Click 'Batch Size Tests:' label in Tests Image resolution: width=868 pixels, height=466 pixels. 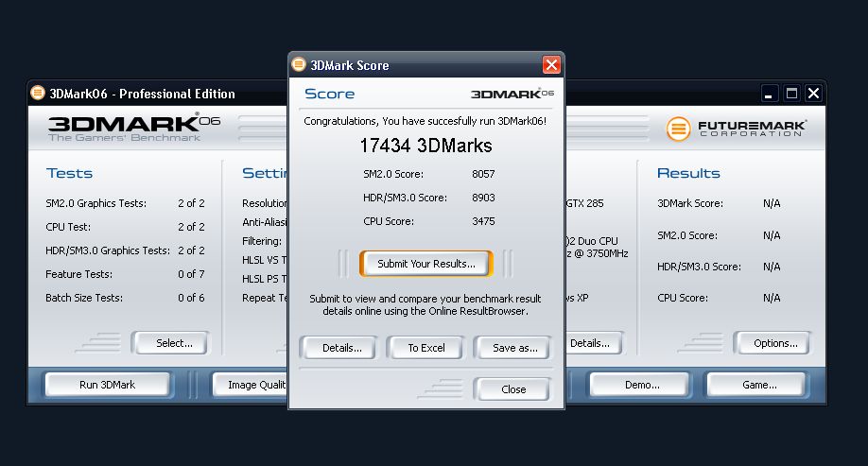[84, 298]
